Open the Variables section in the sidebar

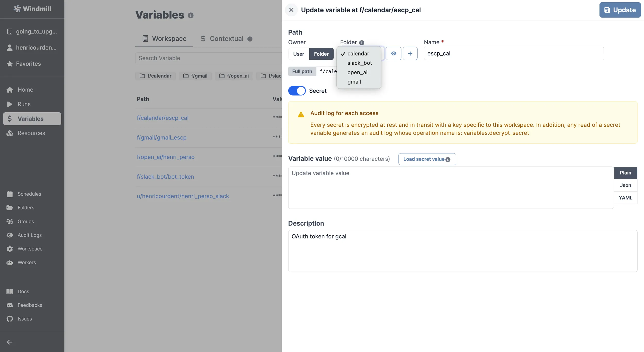(x=30, y=119)
